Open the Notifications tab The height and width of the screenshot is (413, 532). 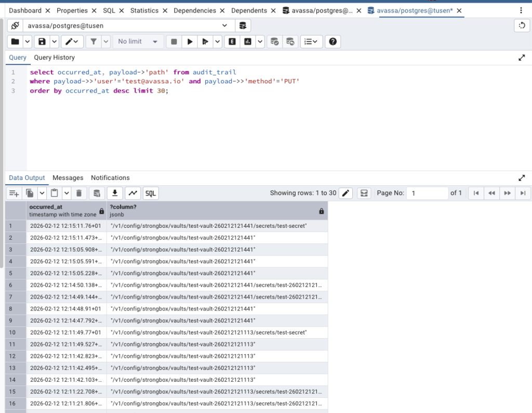(110, 177)
